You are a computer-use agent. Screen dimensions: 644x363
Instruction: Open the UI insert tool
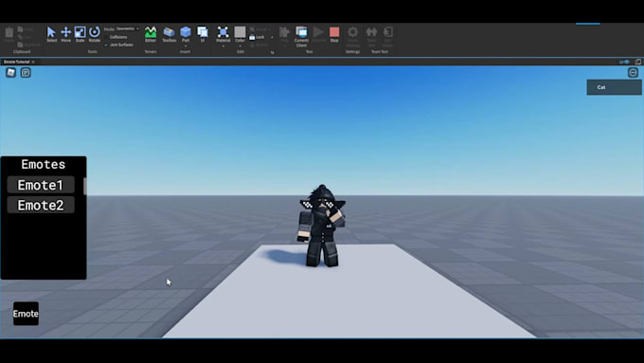203,34
